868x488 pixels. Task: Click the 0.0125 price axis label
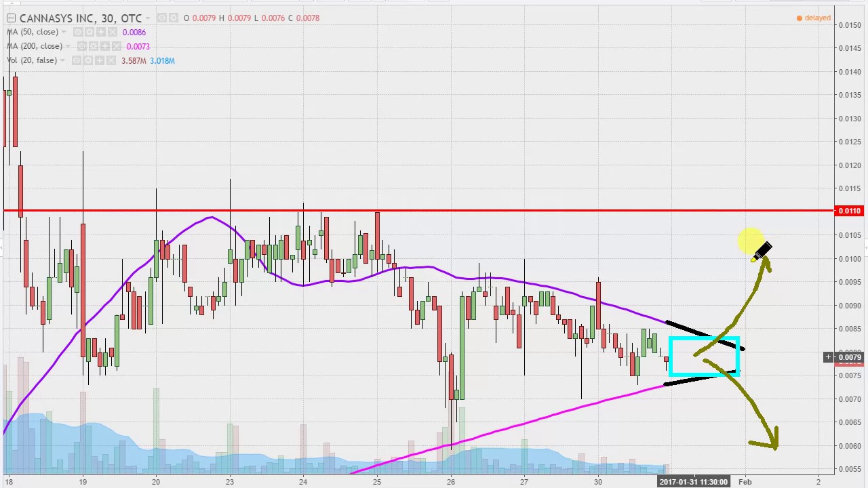pos(850,142)
